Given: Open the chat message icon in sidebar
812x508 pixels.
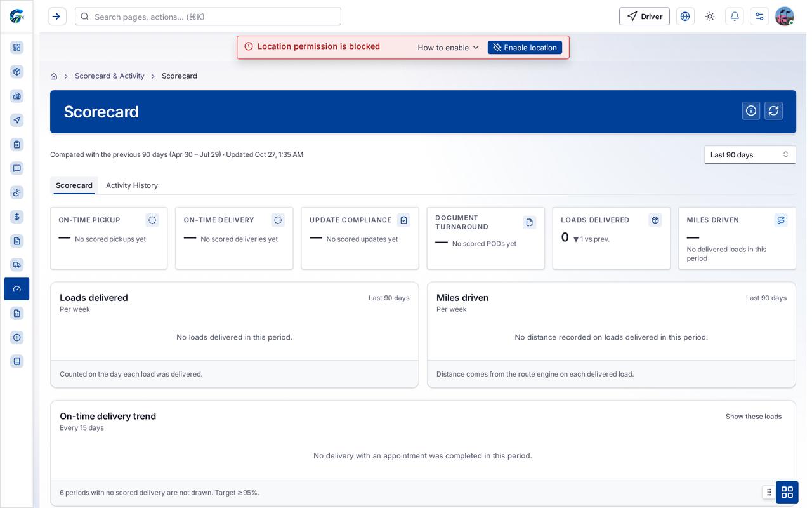Looking at the screenshot, I should click(x=17, y=168).
